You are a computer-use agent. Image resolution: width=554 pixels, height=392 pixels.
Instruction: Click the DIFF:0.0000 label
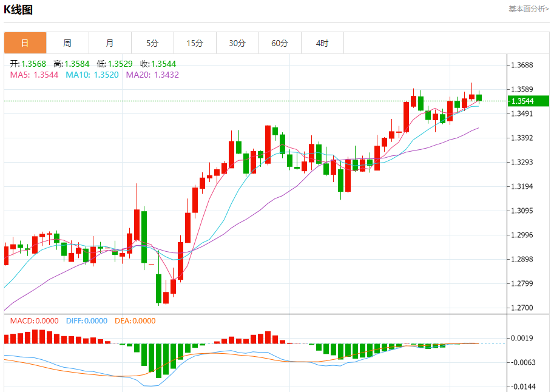coord(87,321)
